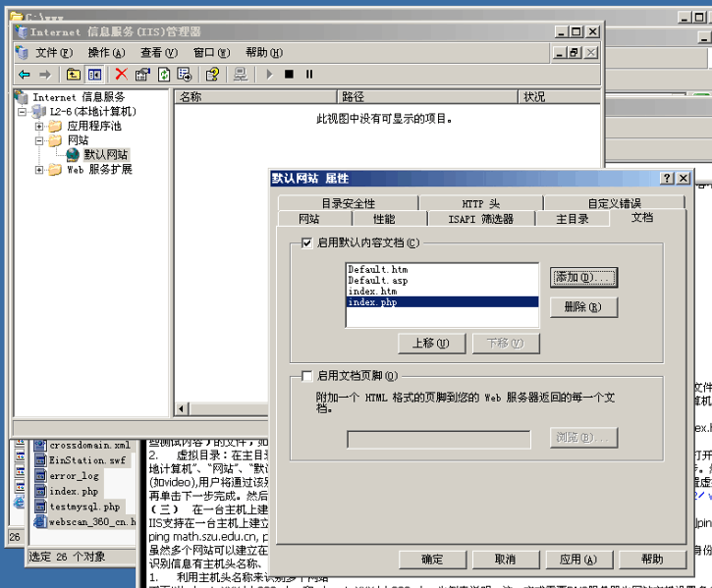Click the 确定 button in properties dialog
This screenshot has width=712, height=588.
coord(432,559)
